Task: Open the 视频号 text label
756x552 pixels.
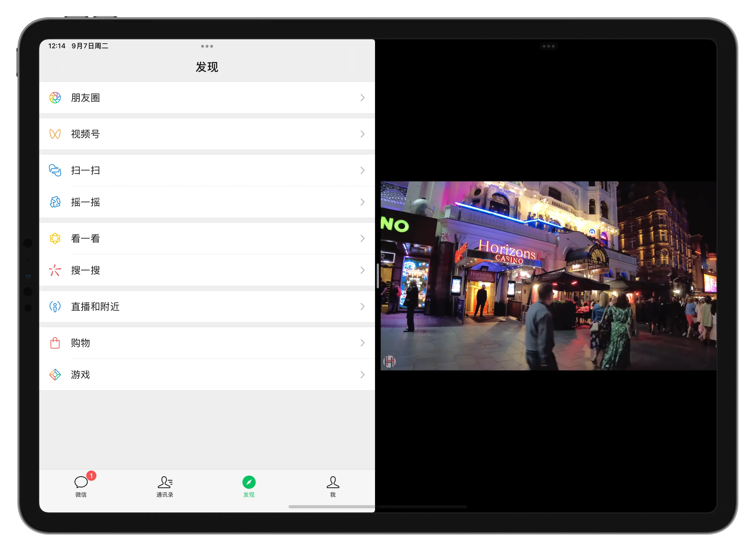Action: click(x=85, y=134)
